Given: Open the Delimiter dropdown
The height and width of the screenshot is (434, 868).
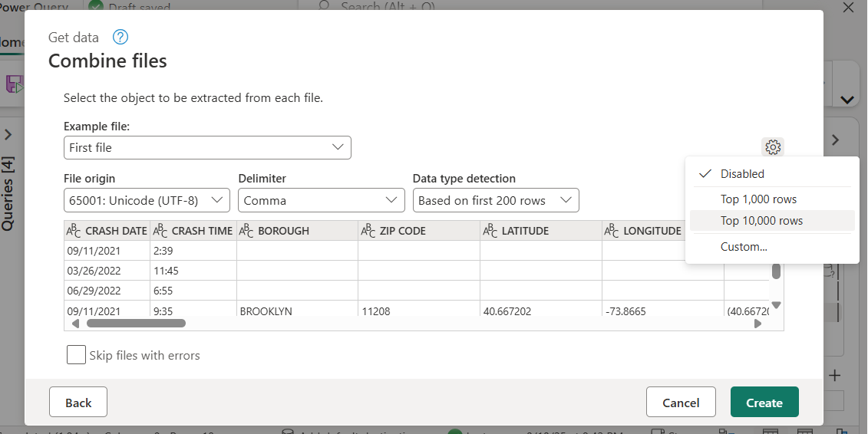Looking at the screenshot, I should [321, 200].
